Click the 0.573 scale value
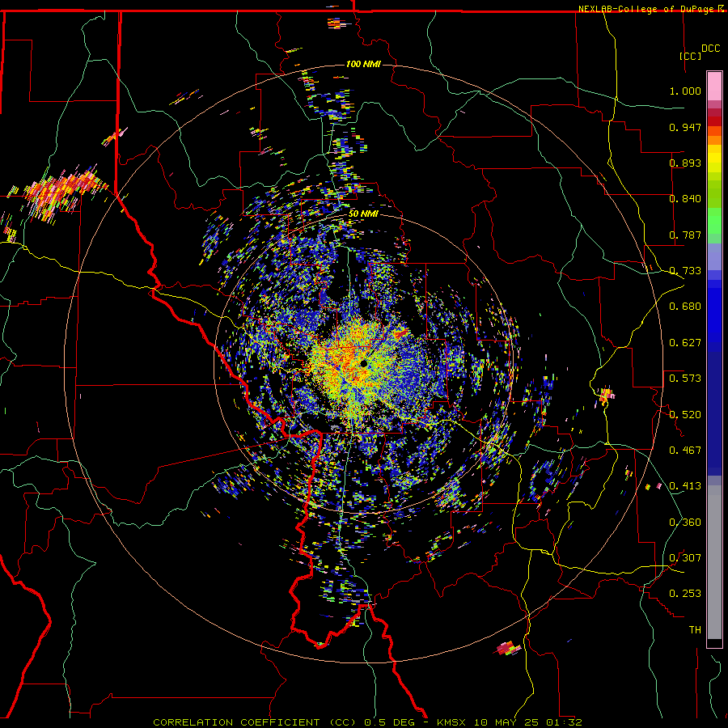This screenshot has width=728, height=728. tap(685, 379)
